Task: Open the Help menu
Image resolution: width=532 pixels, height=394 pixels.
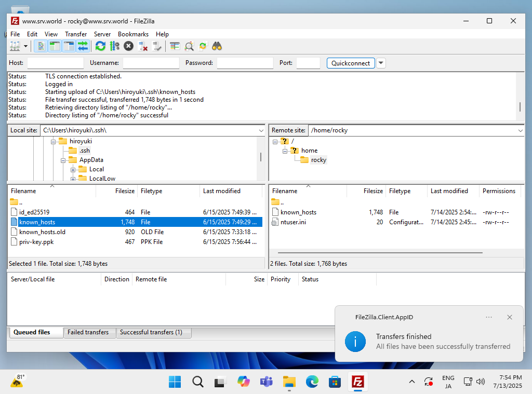Action: [x=162, y=34]
